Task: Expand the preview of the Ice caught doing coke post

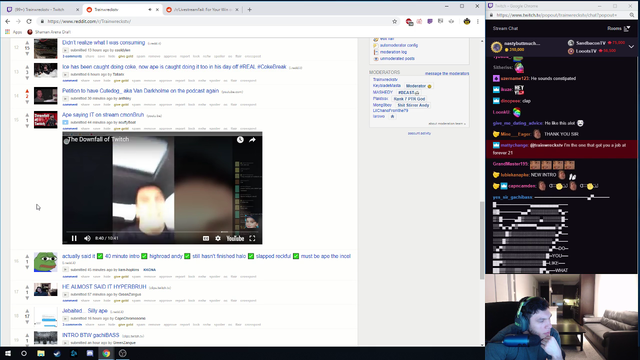Action: pyautogui.click(x=65, y=75)
